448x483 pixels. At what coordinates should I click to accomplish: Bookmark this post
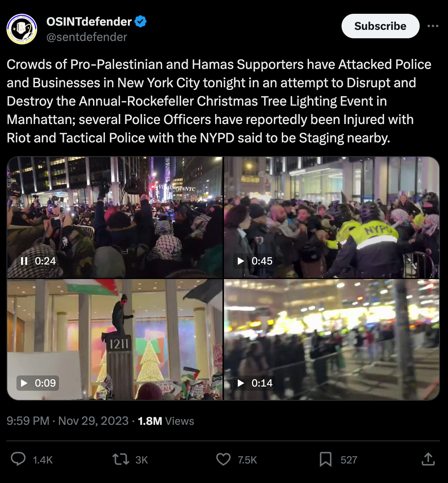point(325,459)
